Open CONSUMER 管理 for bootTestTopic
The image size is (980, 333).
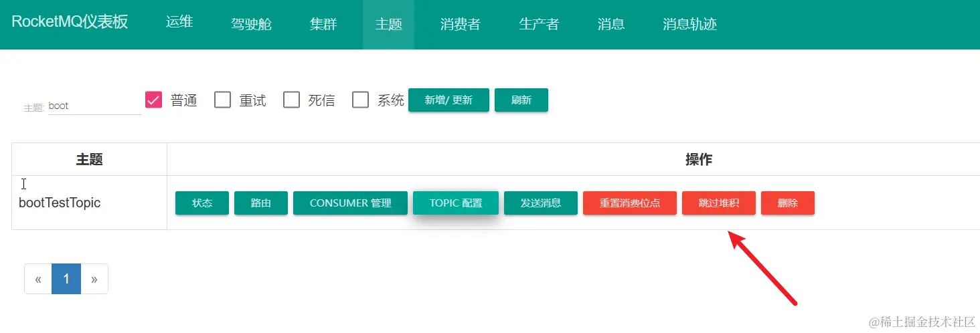click(350, 203)
